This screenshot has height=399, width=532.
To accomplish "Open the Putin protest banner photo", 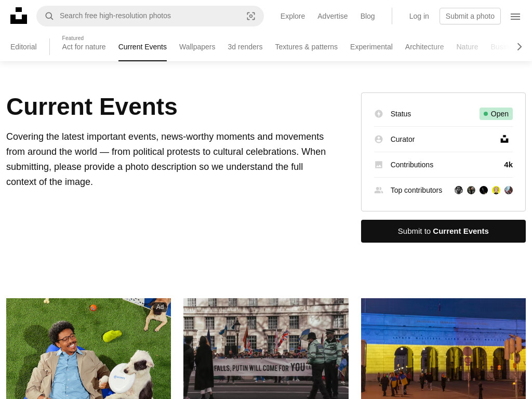I will [x=265, y=349].
